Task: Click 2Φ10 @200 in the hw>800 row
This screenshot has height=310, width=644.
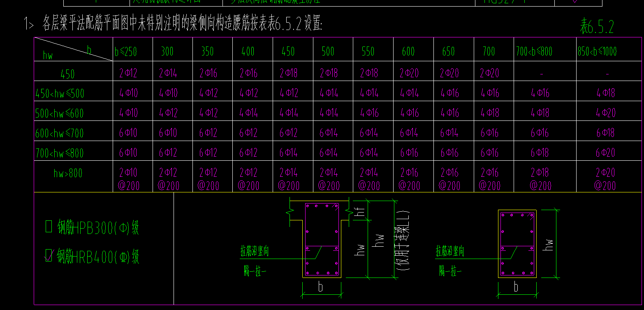Action: (x=128, y=179)
